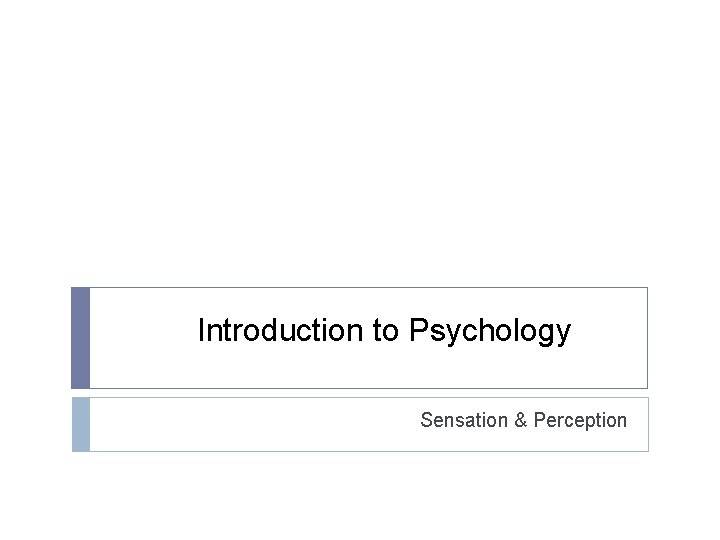The height and width of the screenshot is (540, 720).
Task: Click the word "to" in the title
Action: (x=386, y=331)
